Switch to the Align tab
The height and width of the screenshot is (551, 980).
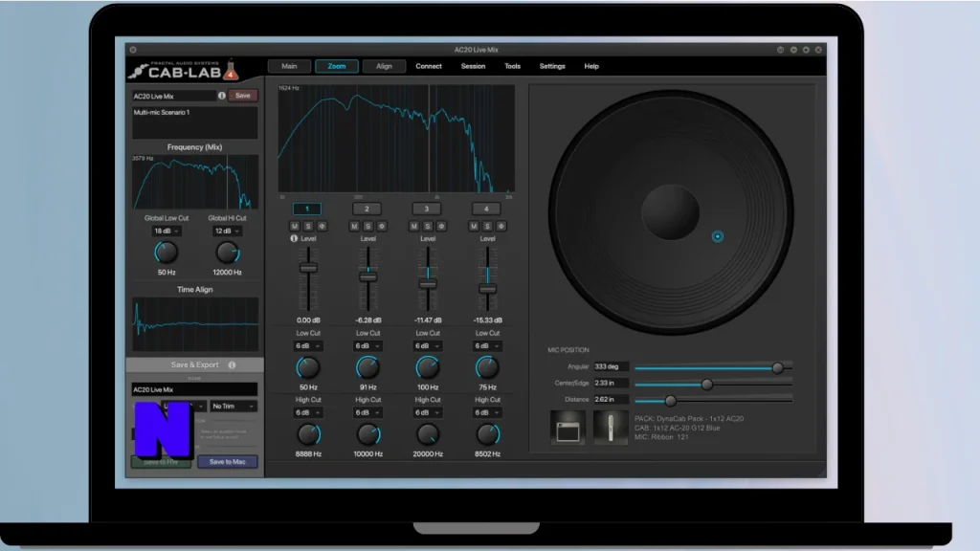pos(385,66)
